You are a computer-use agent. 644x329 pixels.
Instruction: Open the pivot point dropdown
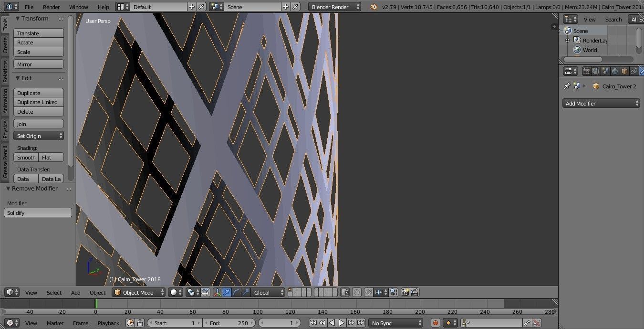click(193, 292)
